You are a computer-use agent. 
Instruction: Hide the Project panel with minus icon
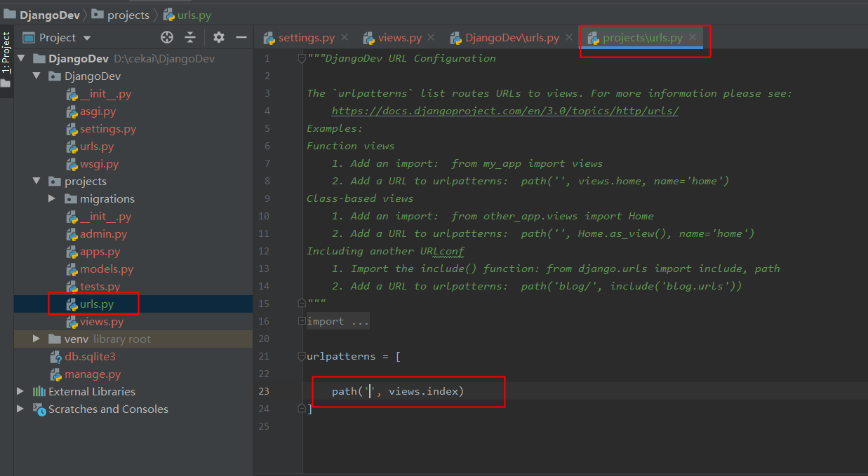pyautogui.click(x=241, y=37)
